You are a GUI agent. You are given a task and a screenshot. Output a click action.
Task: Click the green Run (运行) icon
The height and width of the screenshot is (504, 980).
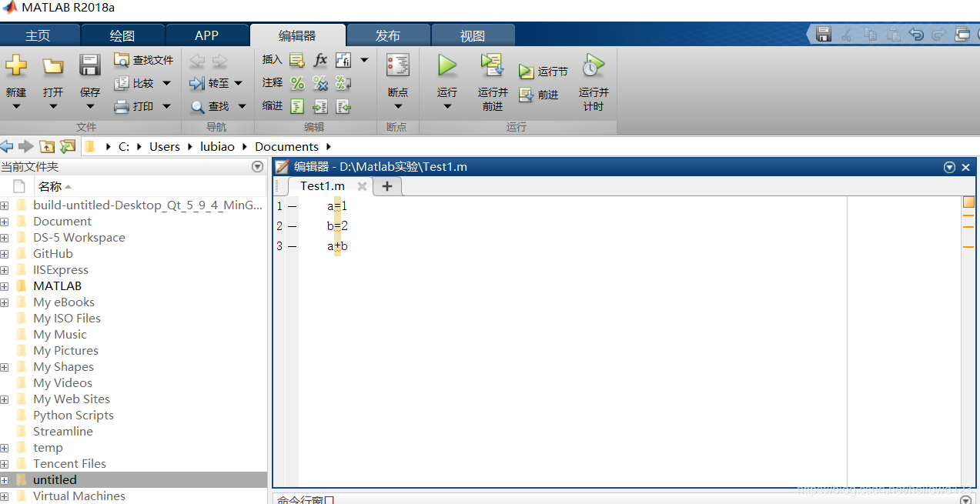coord(447,65)
